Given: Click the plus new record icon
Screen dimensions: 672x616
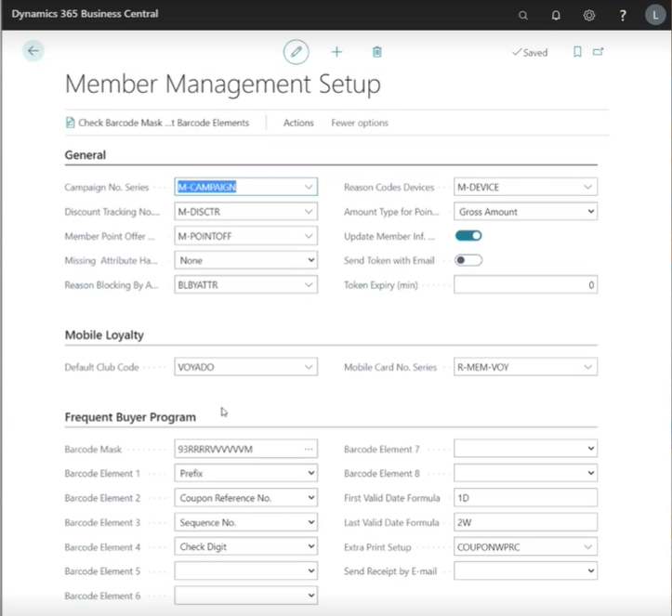Looking at the screenshot, I should click(336, 52).
